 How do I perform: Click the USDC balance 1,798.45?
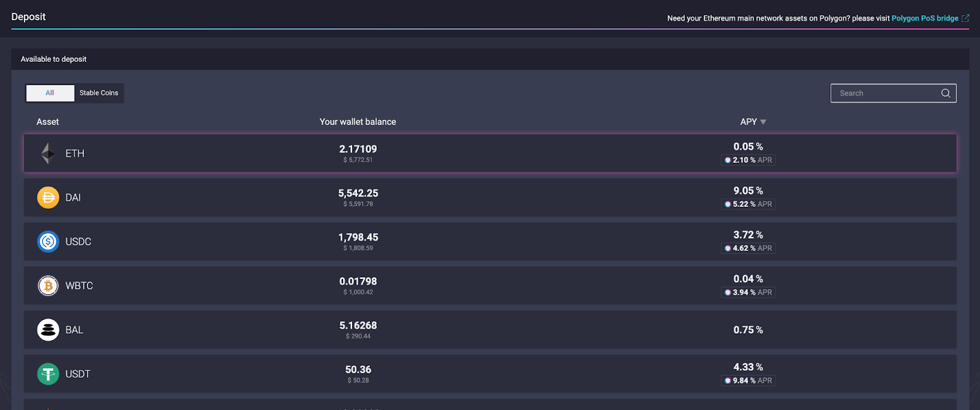click(358, 237)
